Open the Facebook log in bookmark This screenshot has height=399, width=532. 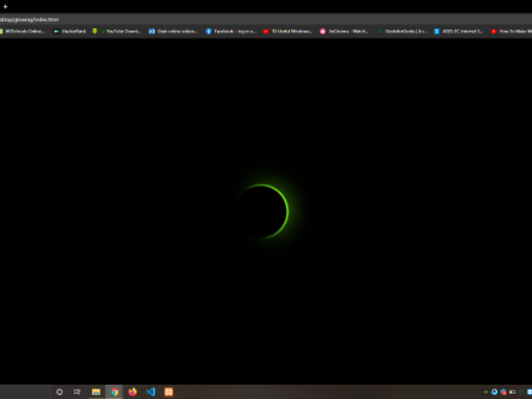click(231, 31)
